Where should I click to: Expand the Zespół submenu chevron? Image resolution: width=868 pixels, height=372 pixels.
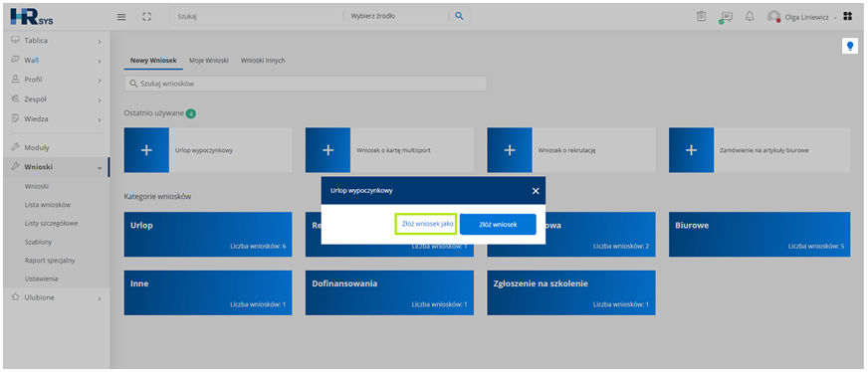coord(100,100)
